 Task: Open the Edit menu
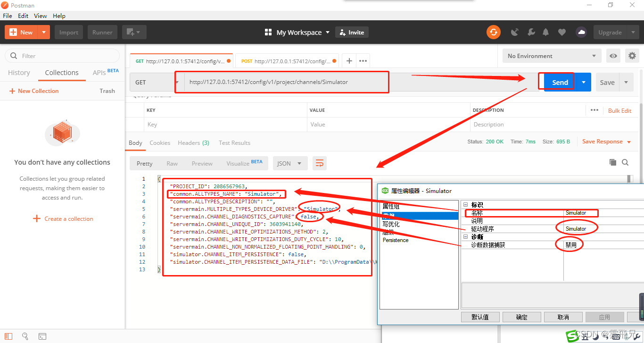[x=23, y=16]
